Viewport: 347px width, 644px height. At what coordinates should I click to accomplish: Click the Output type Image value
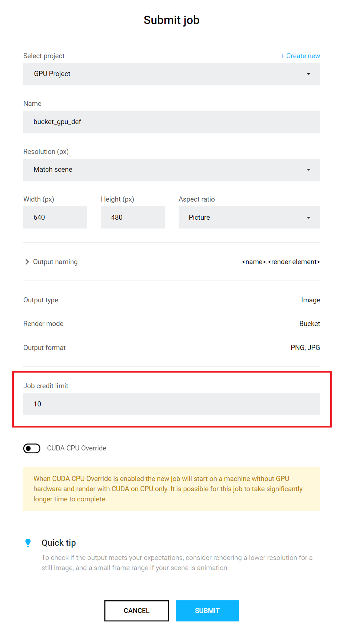311,300
